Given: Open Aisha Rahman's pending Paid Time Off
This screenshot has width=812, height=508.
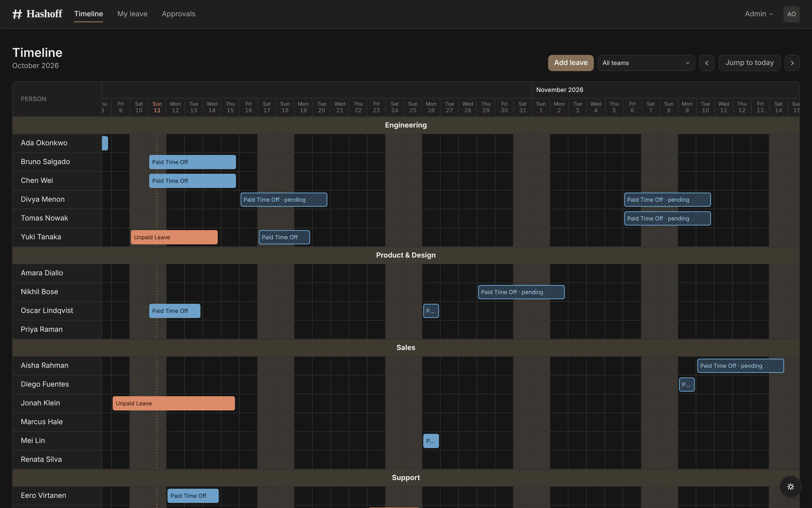Looking at the screenshot, I should (x=740, y=366).
